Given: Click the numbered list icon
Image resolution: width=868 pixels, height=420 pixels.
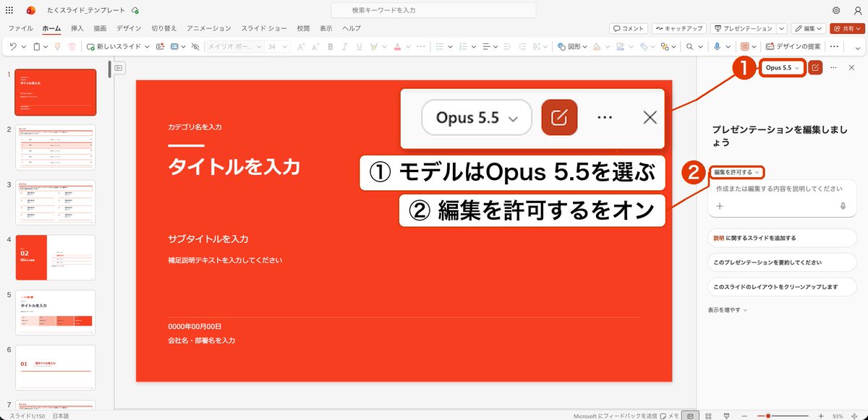Looking at the screenshot, I should [x=463, y=46].
